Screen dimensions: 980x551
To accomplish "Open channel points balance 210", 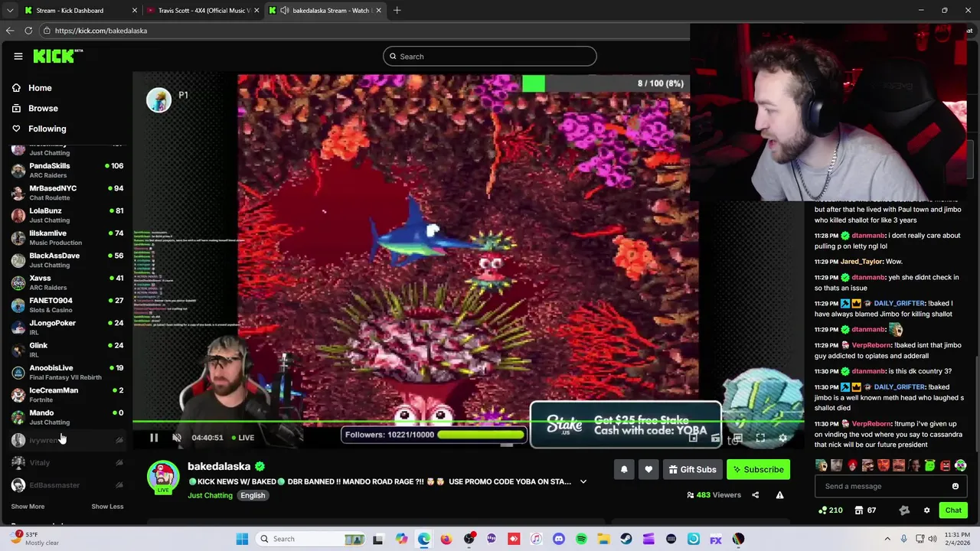I will [x=831, y=510].
